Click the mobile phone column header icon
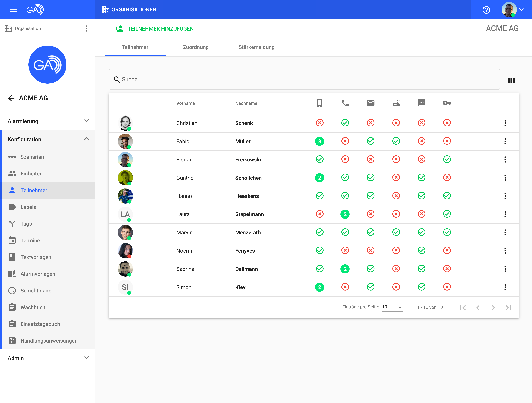The height and width of the screenshot is (403, 532). pos(319,103)
